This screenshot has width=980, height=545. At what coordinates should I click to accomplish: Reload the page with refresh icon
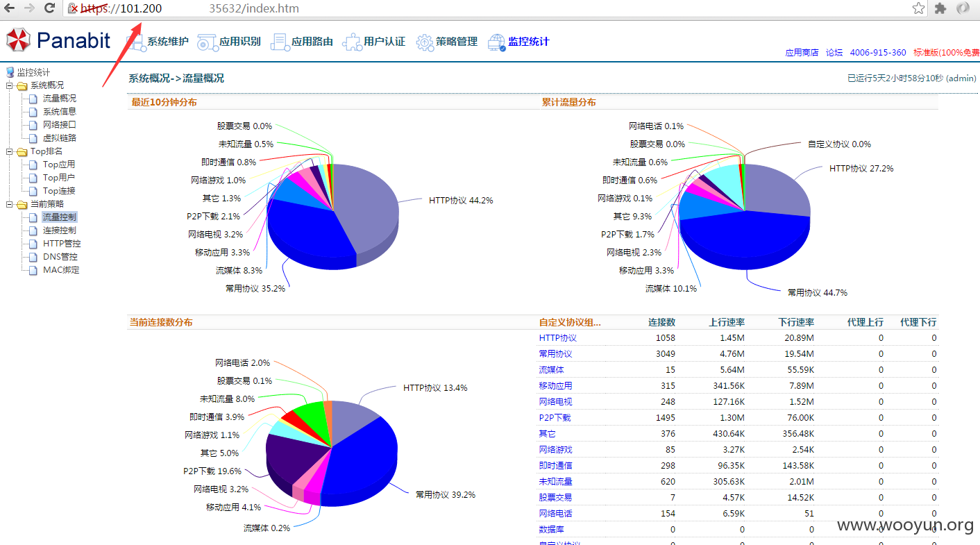(49, 8)
